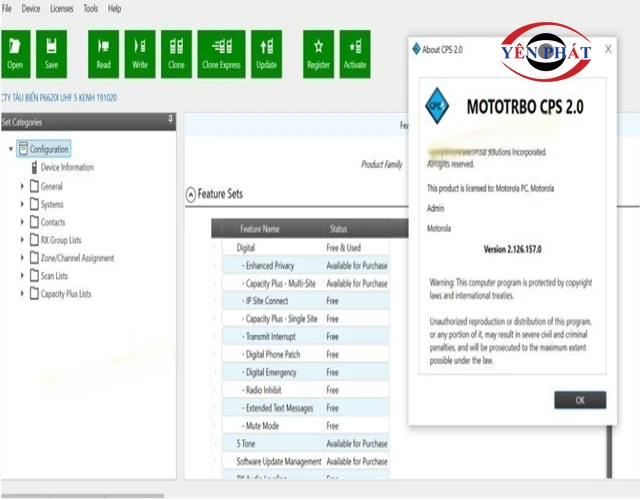Close the About CPS 2.0 dialog
The height and width of the screenshot is (500, 640).
tap(608, 49)
